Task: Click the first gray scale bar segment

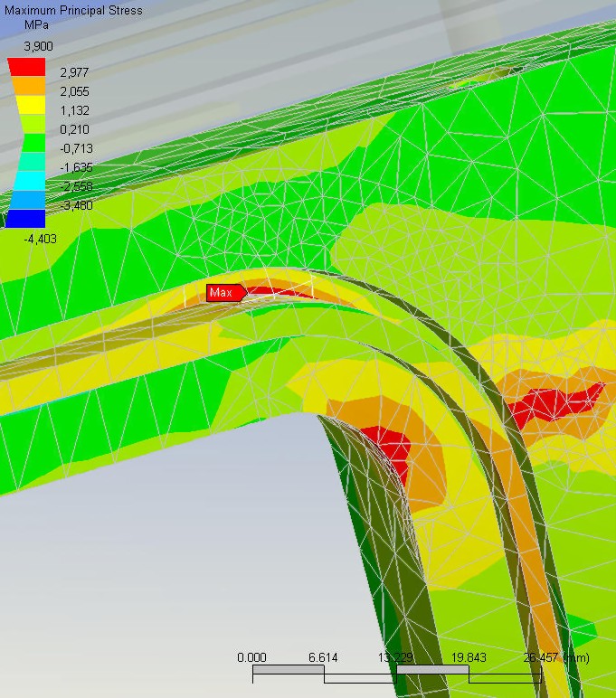Action: [x=288, y=671]
